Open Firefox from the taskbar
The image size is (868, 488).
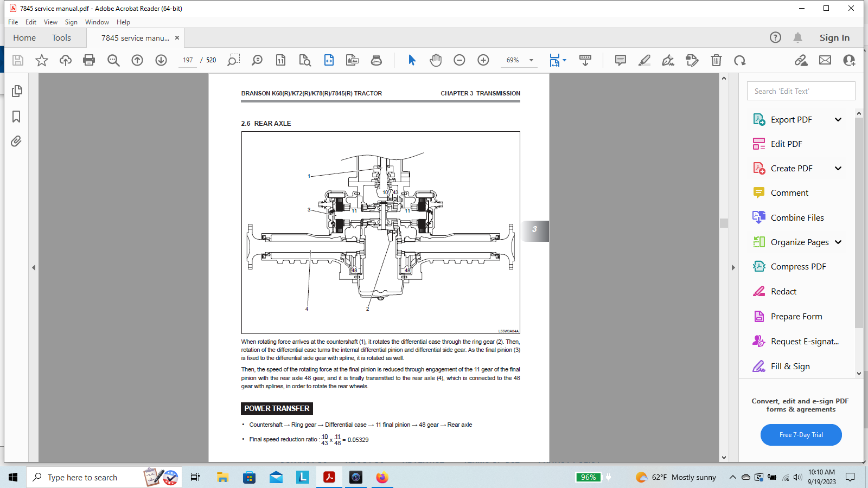(382, 477)
